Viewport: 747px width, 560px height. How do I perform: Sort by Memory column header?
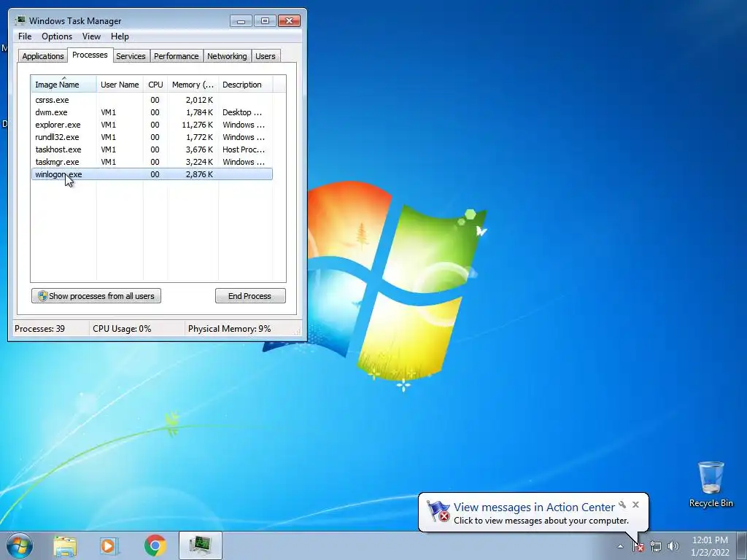[193, 85]
